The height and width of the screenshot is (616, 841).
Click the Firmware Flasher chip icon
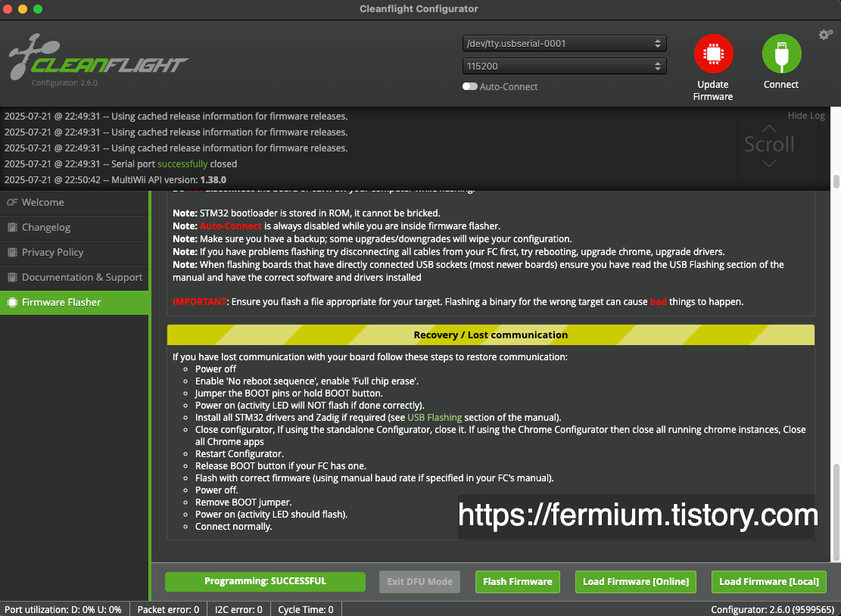(12, 303)
